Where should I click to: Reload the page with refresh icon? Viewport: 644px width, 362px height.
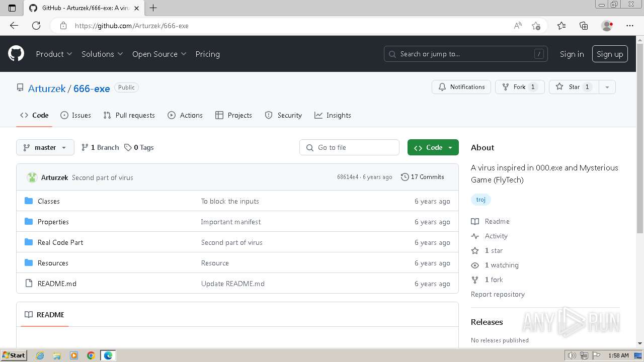[36, 26]
